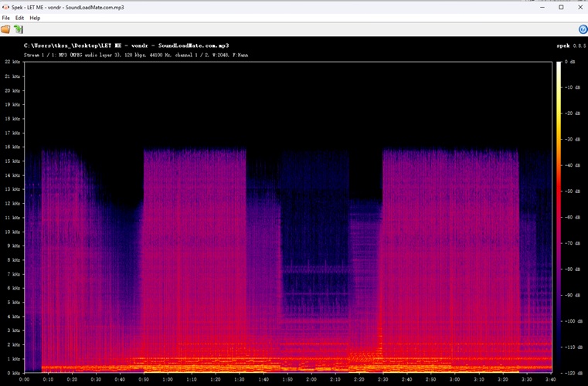Viewport: 588px width, 386px height.
Task: Click the 0 kHz frequency axis label
Action: pyautogui.click(x=13, y=373)
